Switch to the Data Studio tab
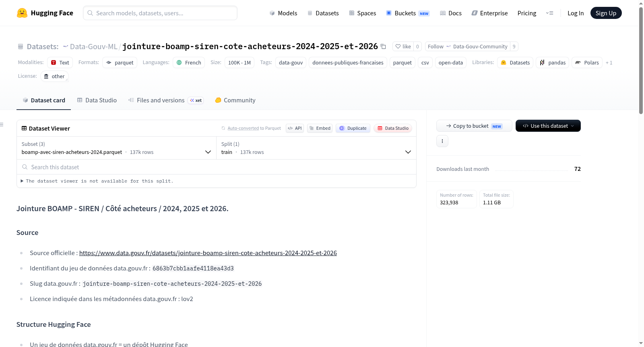The height and width of the screenshot is (347, 644). pyautogui.click(x=97, y=100)
